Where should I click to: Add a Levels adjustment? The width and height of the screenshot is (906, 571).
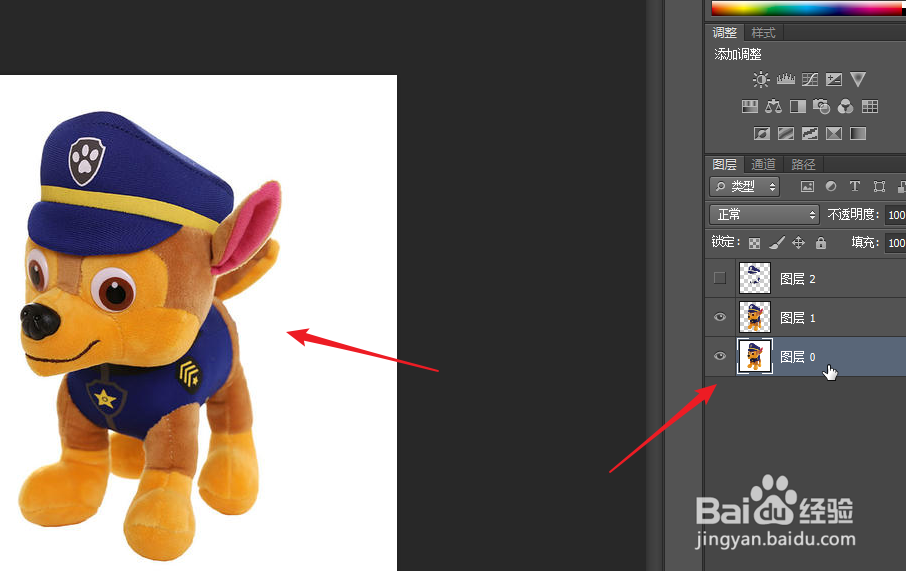785,79
